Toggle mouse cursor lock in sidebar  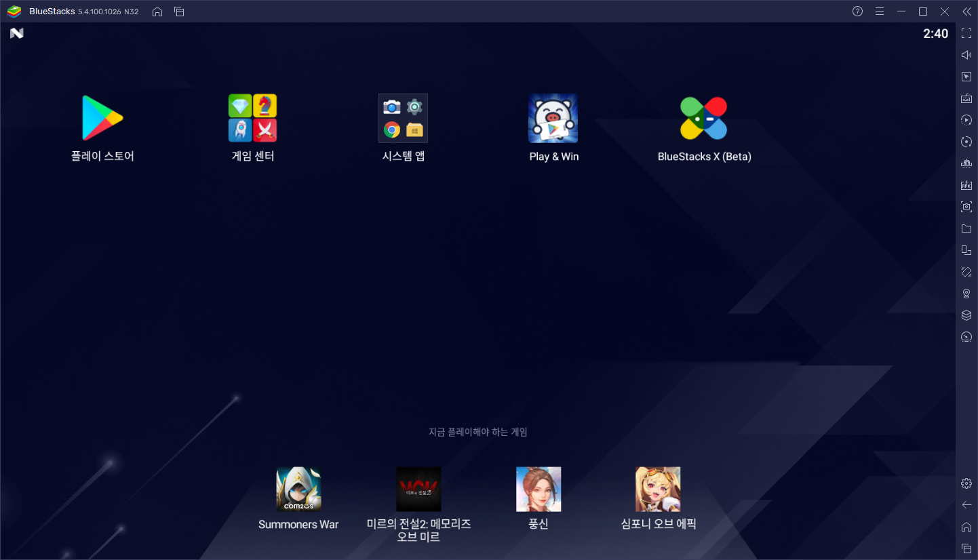tap(966, 77)
